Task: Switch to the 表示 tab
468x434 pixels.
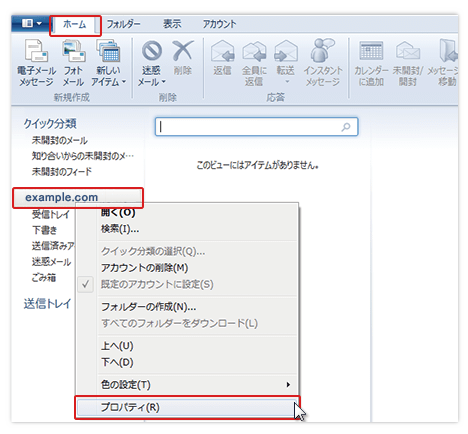Action: click(172, 24)
